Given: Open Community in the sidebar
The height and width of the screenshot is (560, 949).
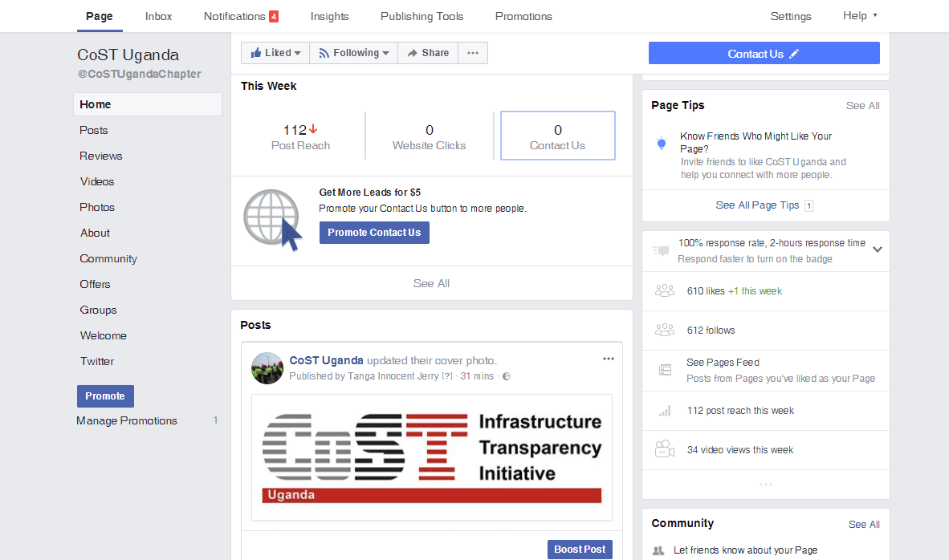Looking at the screenshot, I should 108,259.
